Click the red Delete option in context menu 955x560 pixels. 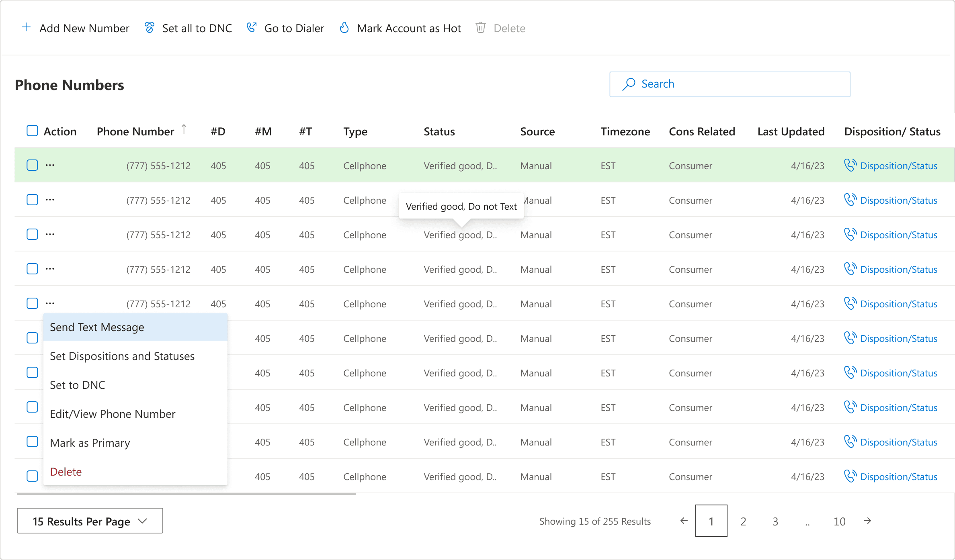66,472
